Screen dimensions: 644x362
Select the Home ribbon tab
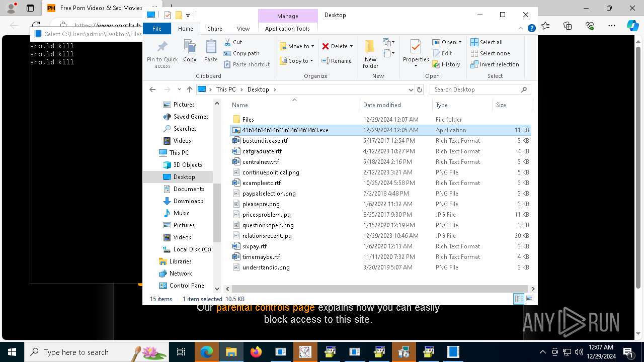pos(185,29)
